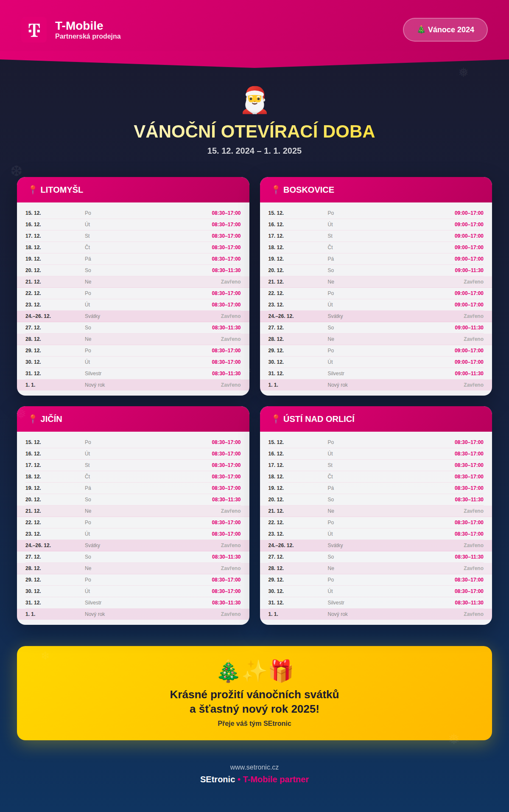The width and height of the screenshot is (509, 812).
Task: Click the Jičín store heading
Action: [x=51, y=419]
